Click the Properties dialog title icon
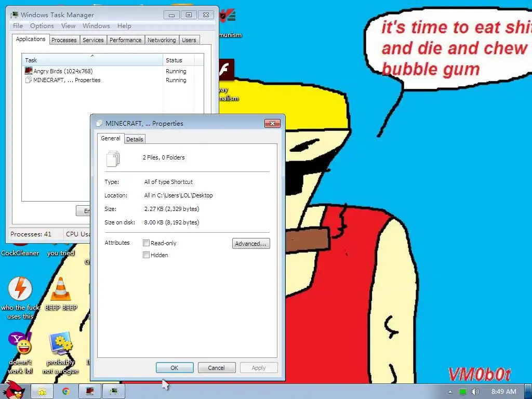The width and height of the screenshot is (532, 399). click(99, 124)
